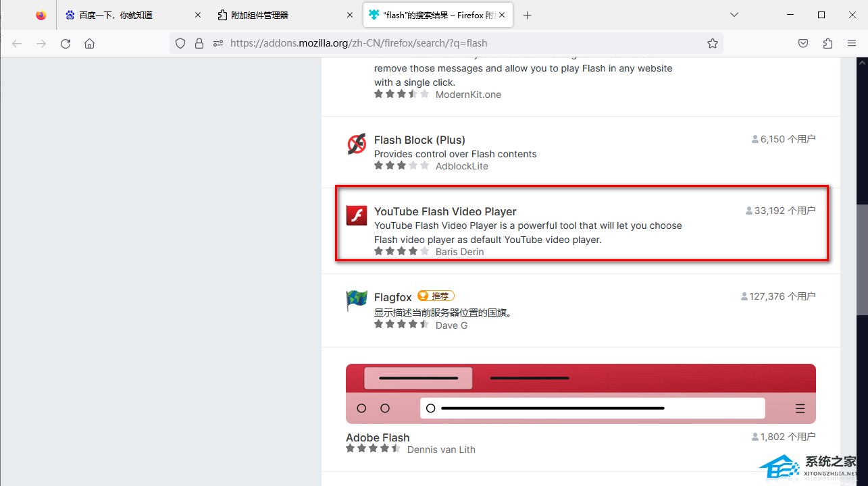Image resolution: width=868 pixels, height=486 pixels.
Task: Click the Flash Block (Plus) icon
Action: [357, 144]
